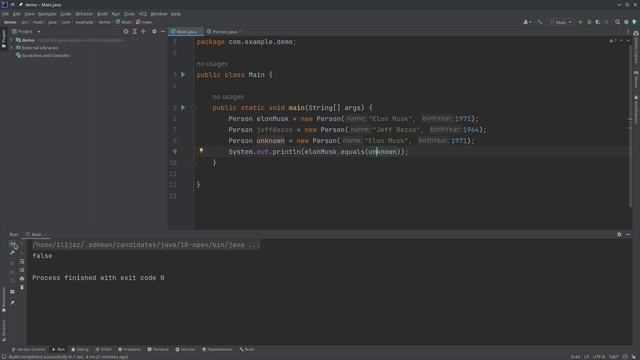Screen dimensions: 640x360
Task: Open Search Everywhere magnifier icon
Action: click(618, 22)
